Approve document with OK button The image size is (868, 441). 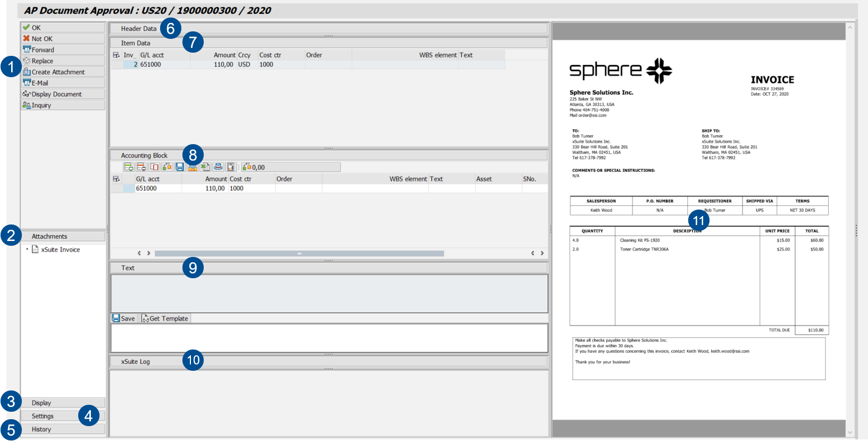(x=63, y=27)
